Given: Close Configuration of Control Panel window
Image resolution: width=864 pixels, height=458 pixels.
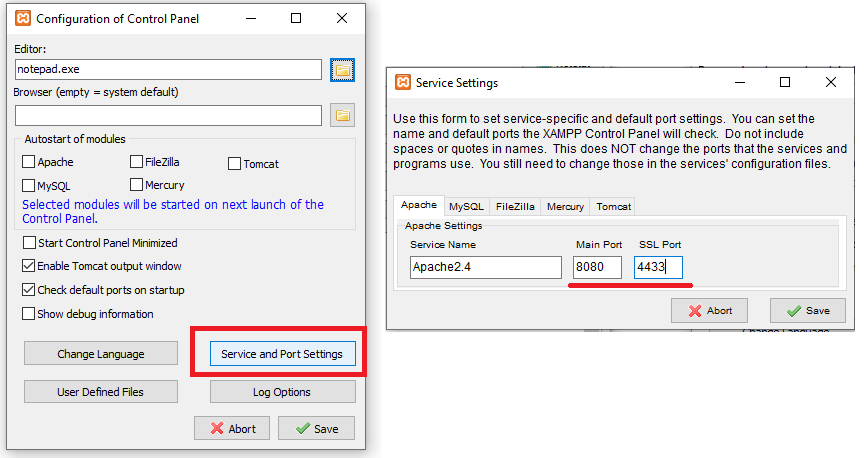Looking at the screenshot, I should click(342, 18).
